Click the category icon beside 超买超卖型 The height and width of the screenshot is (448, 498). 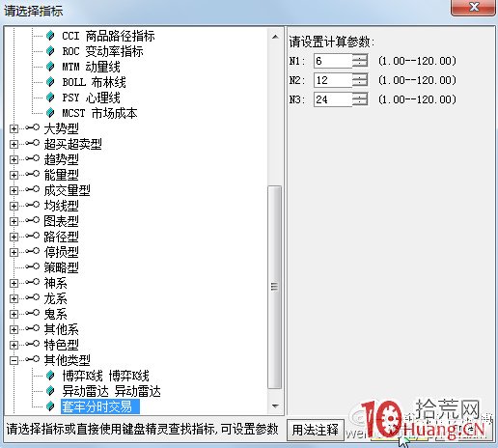pos(33,143)
